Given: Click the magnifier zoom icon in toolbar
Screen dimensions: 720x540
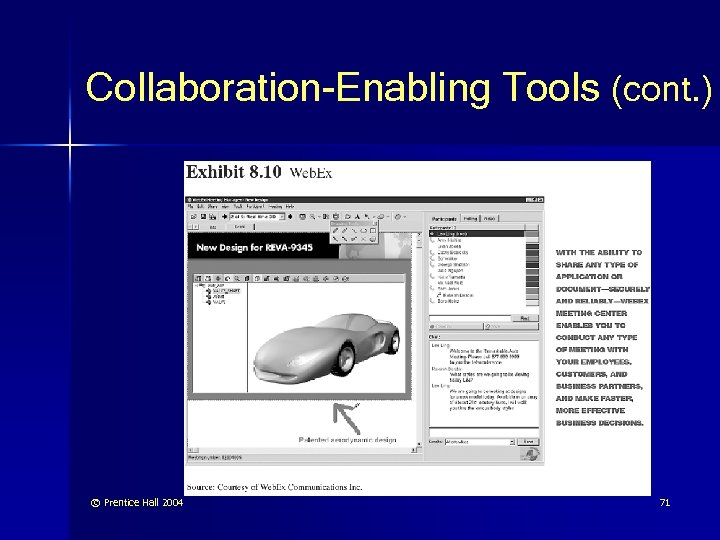Looking at the screenshot, I should pyautogui.click(x=312, y=217).
